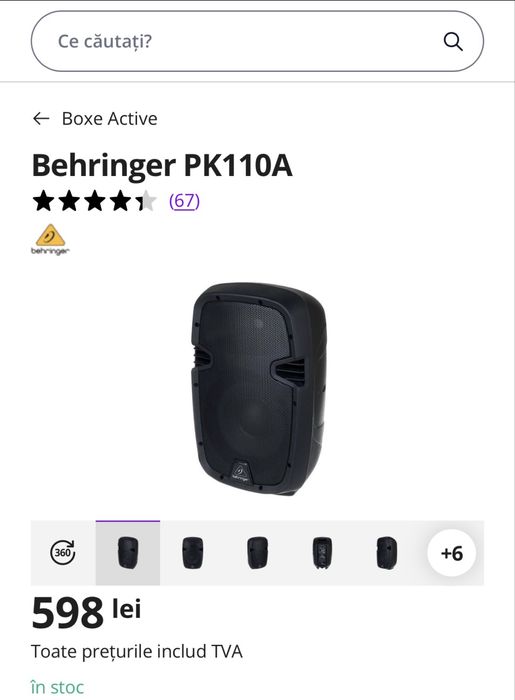Open the 360 degree view icon
Screen dimensions: 515x700
[x=62, y=553]
